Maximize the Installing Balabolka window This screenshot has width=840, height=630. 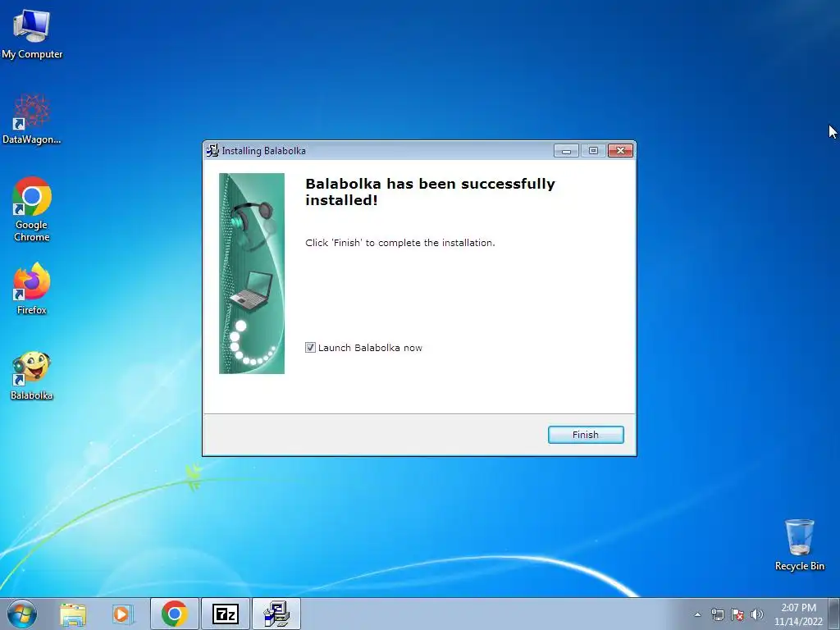click(593, 151)
